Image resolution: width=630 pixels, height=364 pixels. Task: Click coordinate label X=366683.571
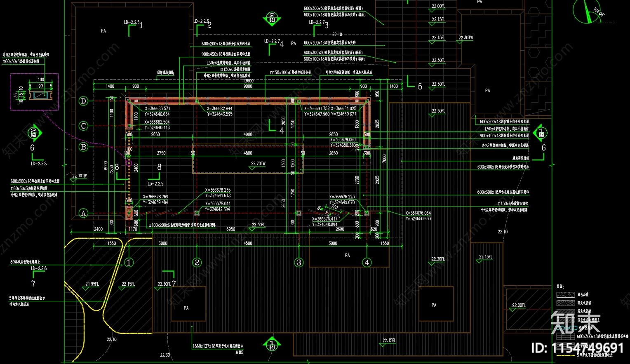pyautogui.click(x=157, y=109)
